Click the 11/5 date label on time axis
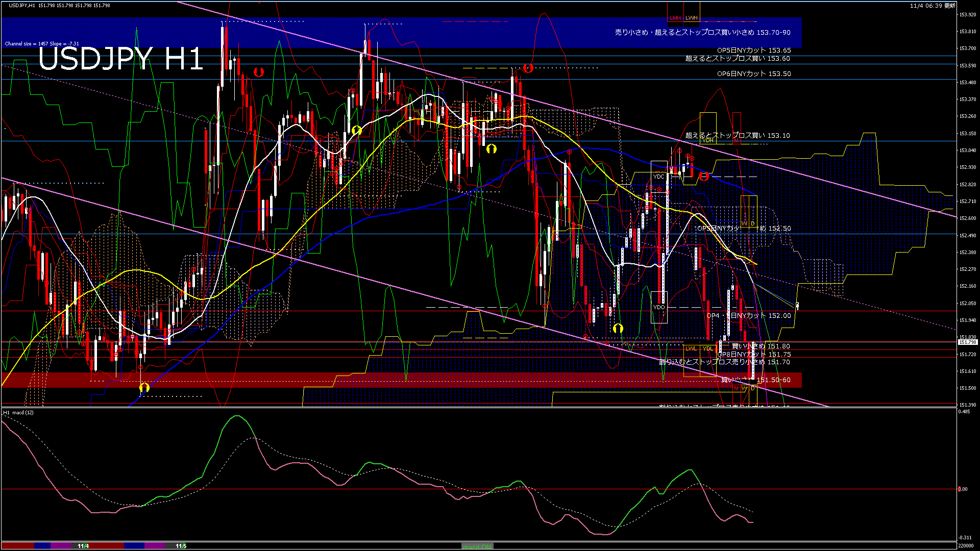This screenshot has width=980, height=551. [x=181, y=546]
